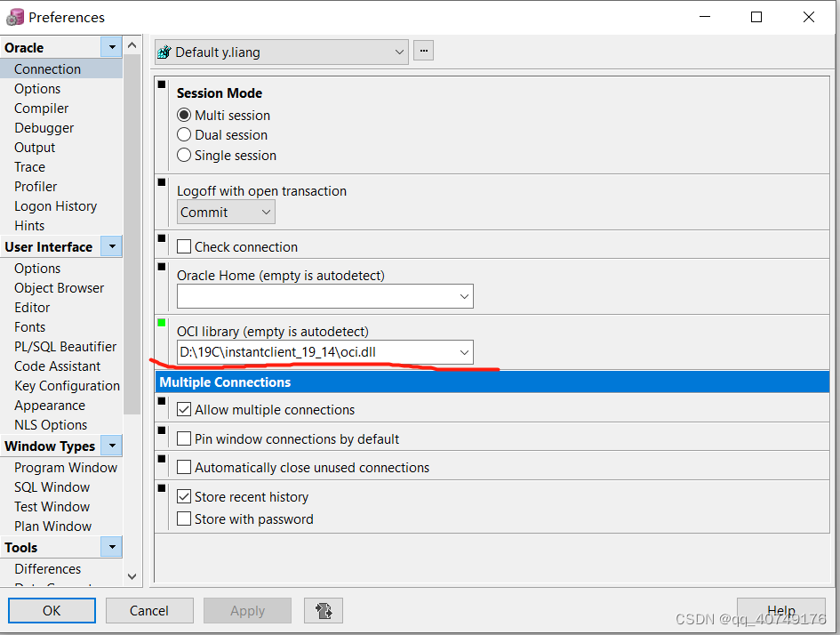Enable Store with password checkbox

(x=184, y=518)
